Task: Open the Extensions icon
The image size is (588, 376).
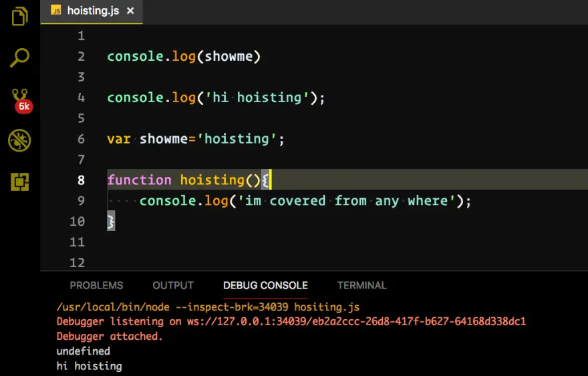Action: pyautogui.click(x=20, y=182)
